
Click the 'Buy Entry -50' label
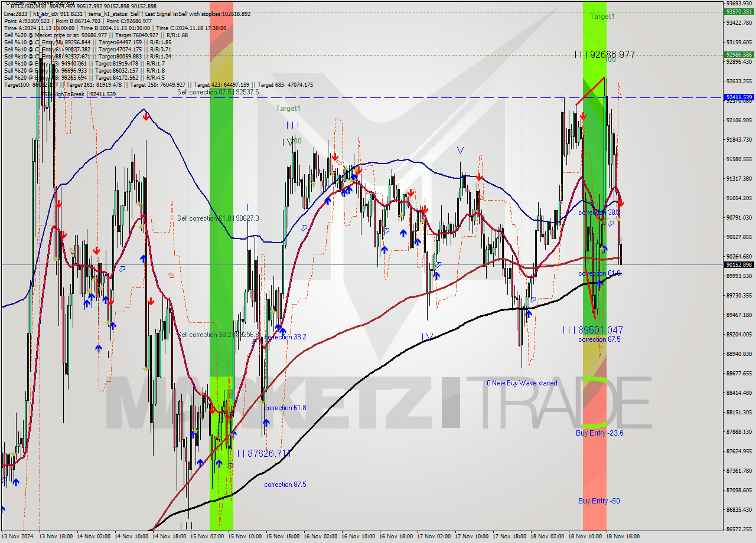click(x=599, y=501)
